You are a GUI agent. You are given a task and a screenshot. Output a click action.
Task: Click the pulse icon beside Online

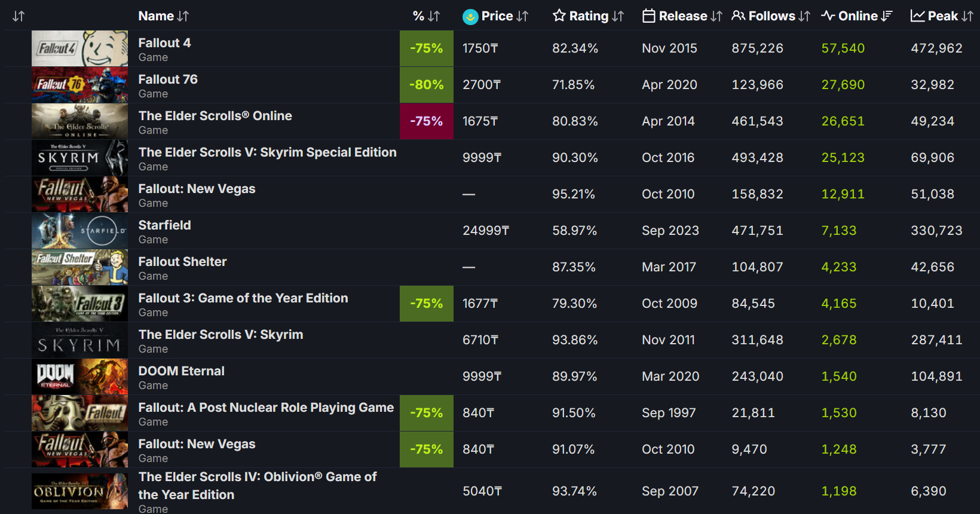pos(828,16)
